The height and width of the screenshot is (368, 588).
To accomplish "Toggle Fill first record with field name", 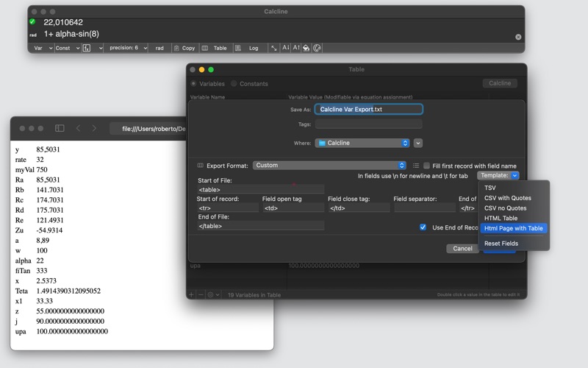I will coord(426,166).
